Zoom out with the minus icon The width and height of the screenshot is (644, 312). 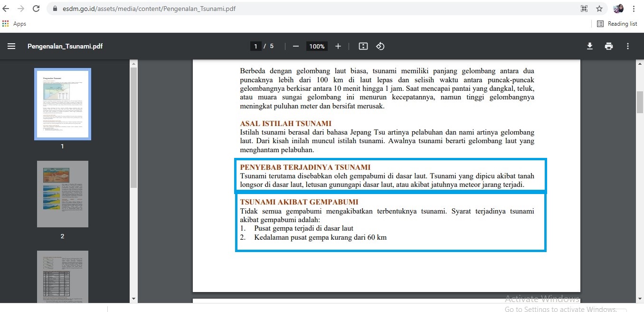coord(296,46)
